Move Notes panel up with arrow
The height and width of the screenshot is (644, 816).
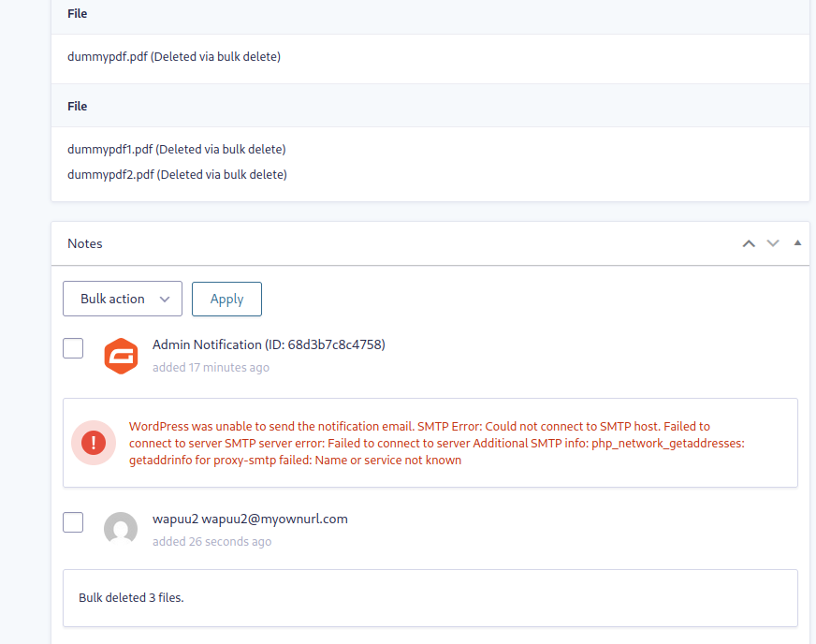coord(749,243)
